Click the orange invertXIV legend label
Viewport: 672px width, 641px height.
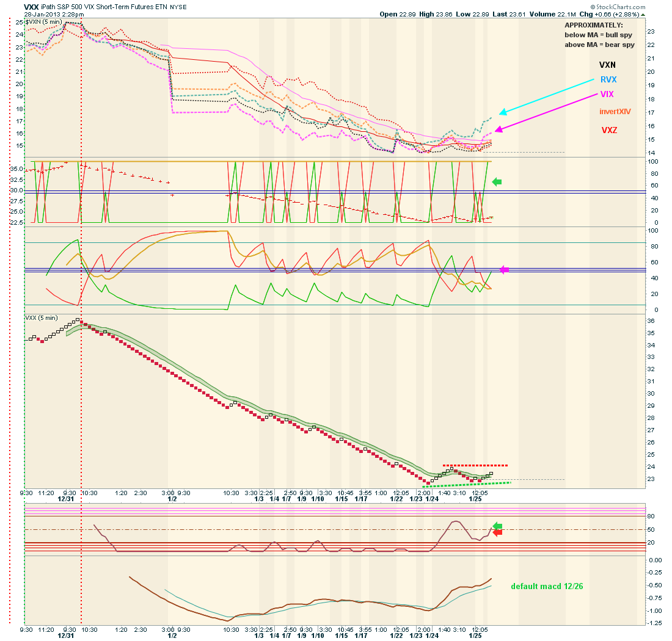(x=615, y=112)
